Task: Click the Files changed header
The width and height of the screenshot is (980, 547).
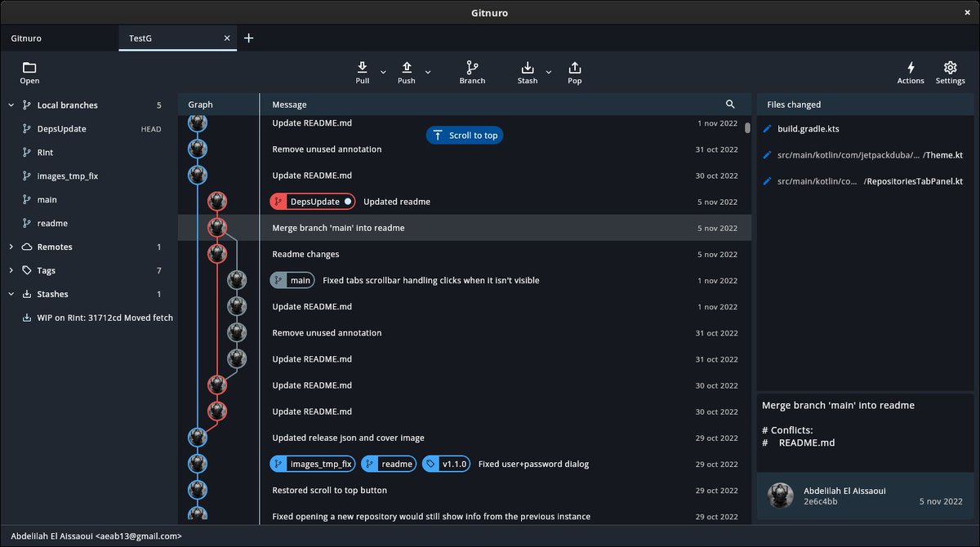Action: point(865,105)
